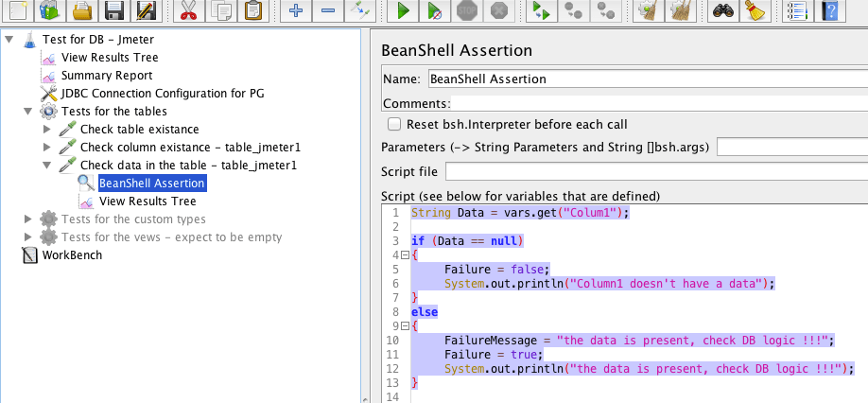
Task: Click code line 'Failure = true;'
Action: (x=494, y=355)
